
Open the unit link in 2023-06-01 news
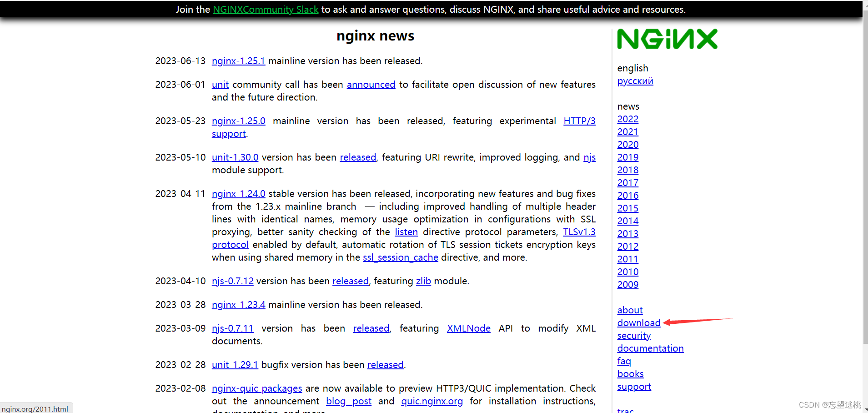220,85
